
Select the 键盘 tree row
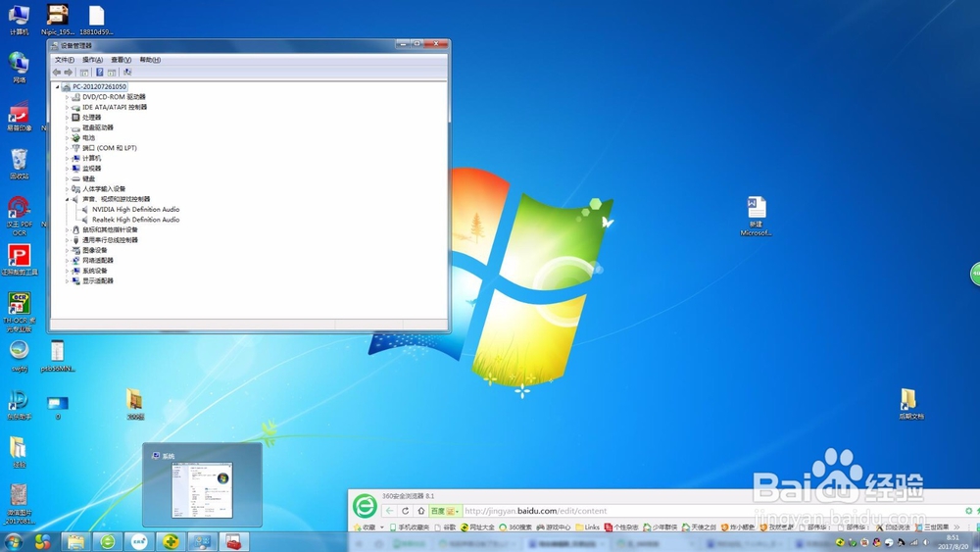click(83, 178)
